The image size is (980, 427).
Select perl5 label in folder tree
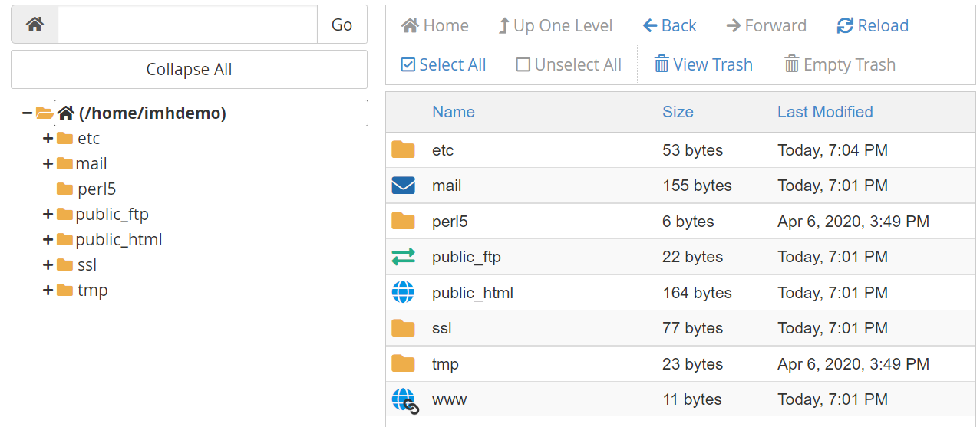pos(97,189)
